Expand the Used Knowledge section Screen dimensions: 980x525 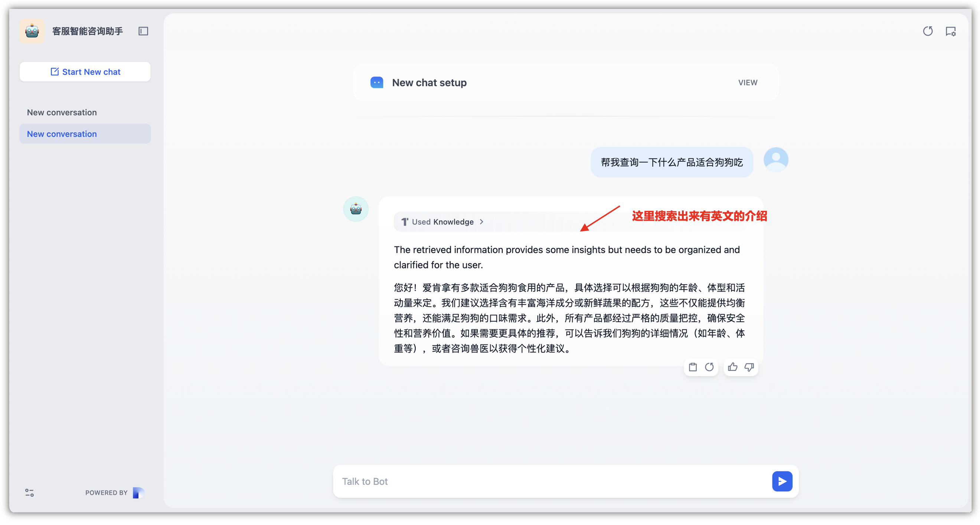[x=442, y=222]
